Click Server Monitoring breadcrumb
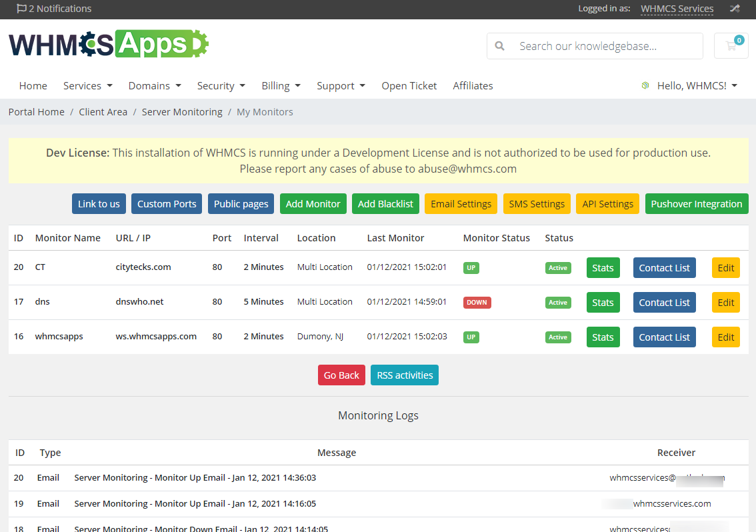 click(x=182, y=112)
